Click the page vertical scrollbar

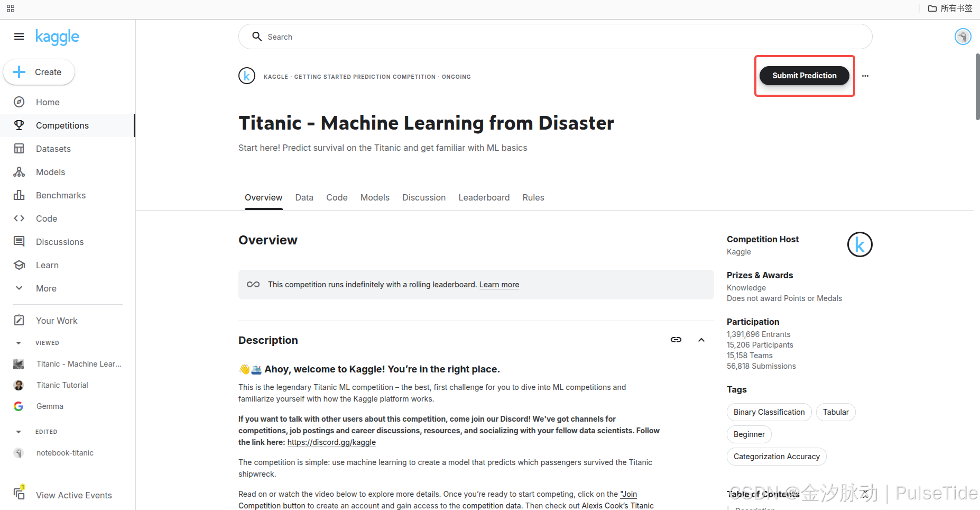(x=977, y=86)
